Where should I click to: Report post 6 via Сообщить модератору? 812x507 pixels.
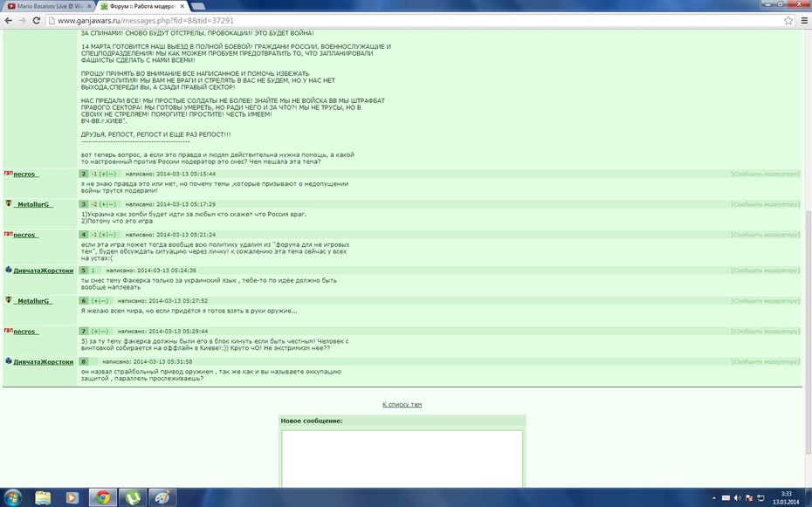[766, 301]
